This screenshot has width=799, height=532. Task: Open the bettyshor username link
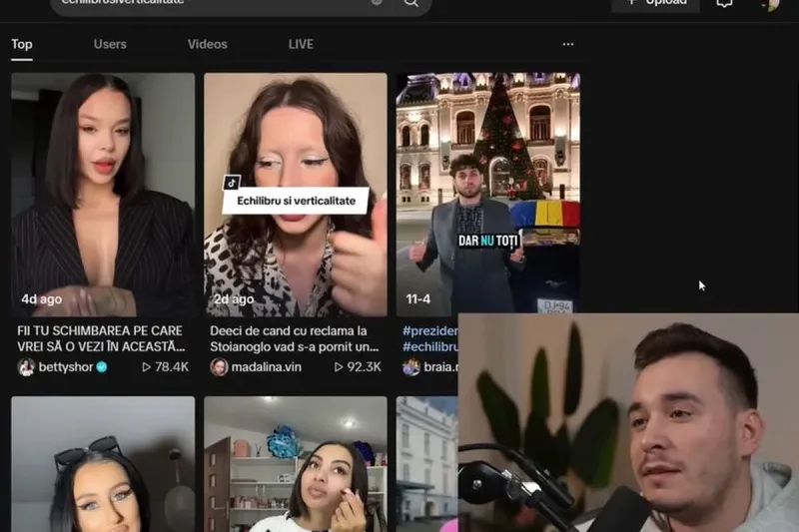tap(65, 367)
